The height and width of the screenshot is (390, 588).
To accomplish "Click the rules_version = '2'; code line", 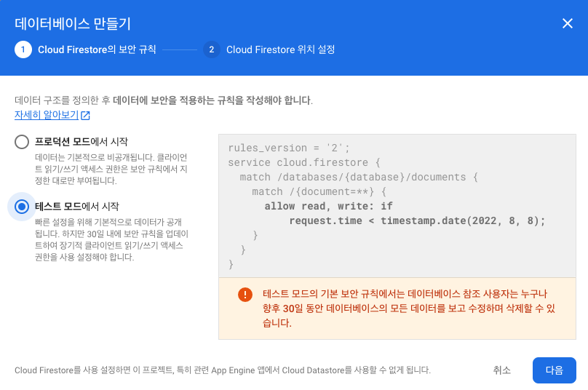I will (x=289, y=148).
